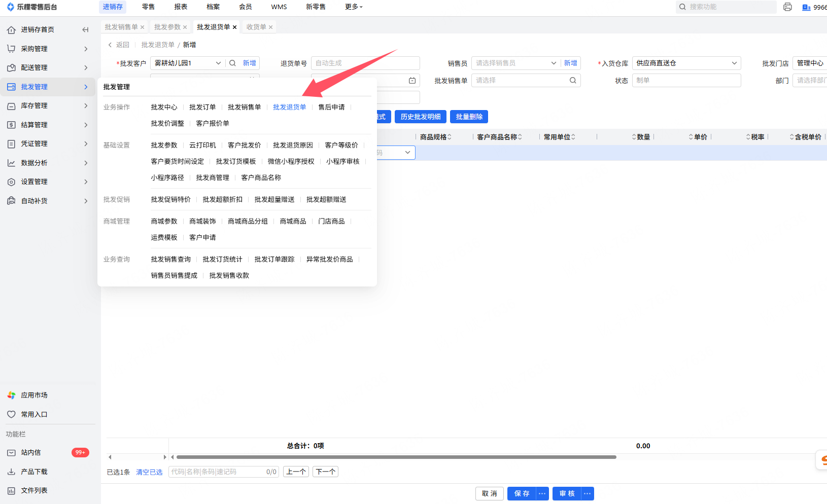The width and height of the screenshot is (827, 504).
Task: Click the 审核 button
Action: 567,494
